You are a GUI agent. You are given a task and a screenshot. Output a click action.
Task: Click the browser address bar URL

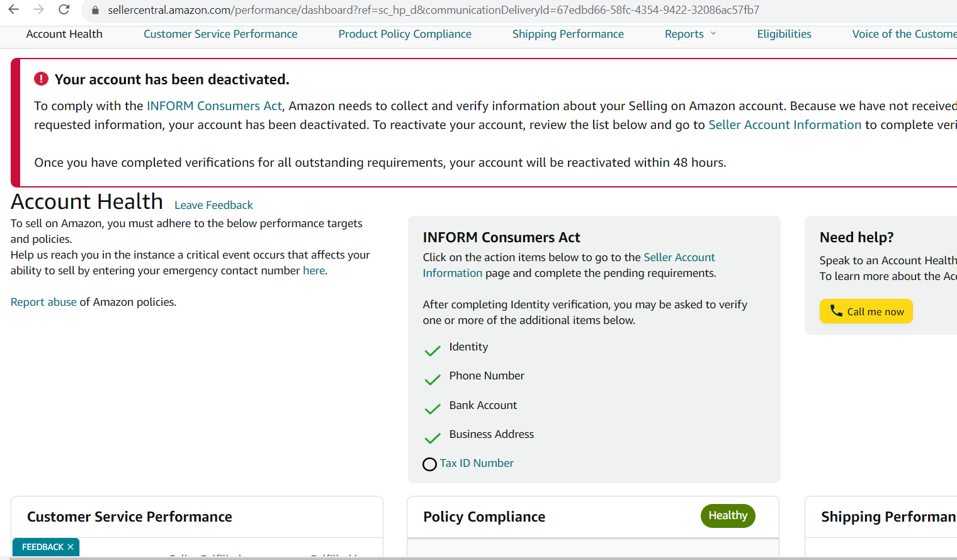[x=433, y=10]
